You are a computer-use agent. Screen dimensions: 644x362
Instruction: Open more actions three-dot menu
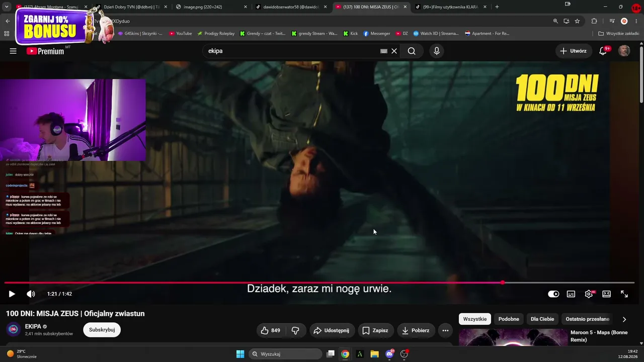(445, 330)
